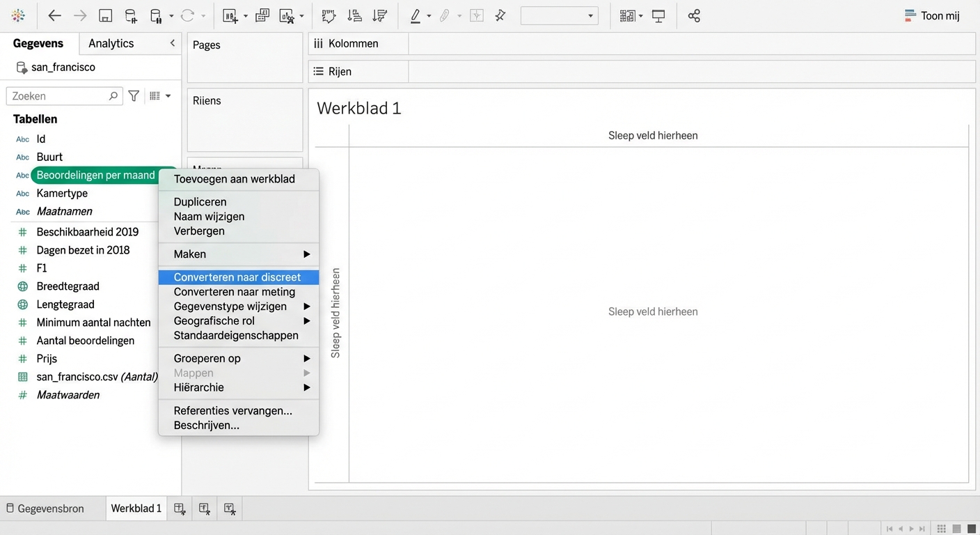Click the Zoeken search field
The height and width of the screenshot is (535, 980).
coord(59,96)
